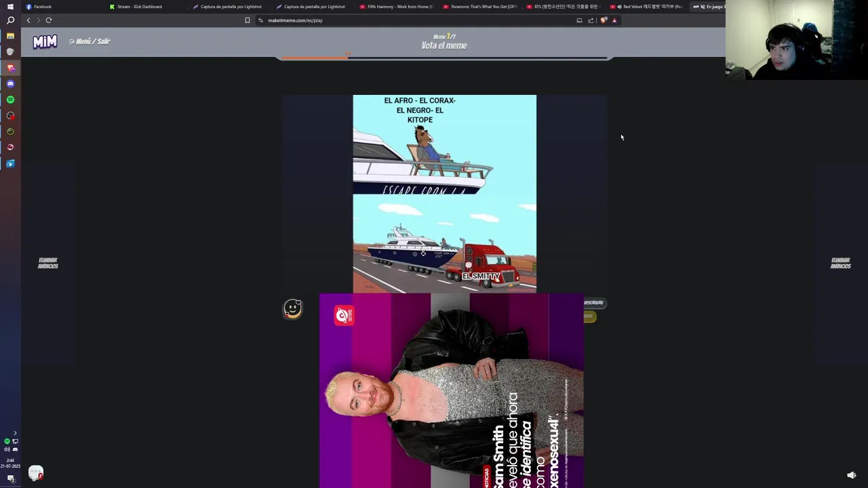Click the speaker icon at bottom right
Image resolution: width=868 pixels, height=488 pixels.
852,475
